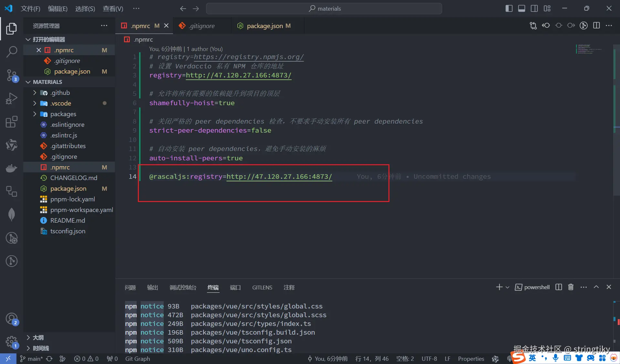This screenshot has height=364, width=620.
Task: Open Run and Debug view
Action: [12, 98]
